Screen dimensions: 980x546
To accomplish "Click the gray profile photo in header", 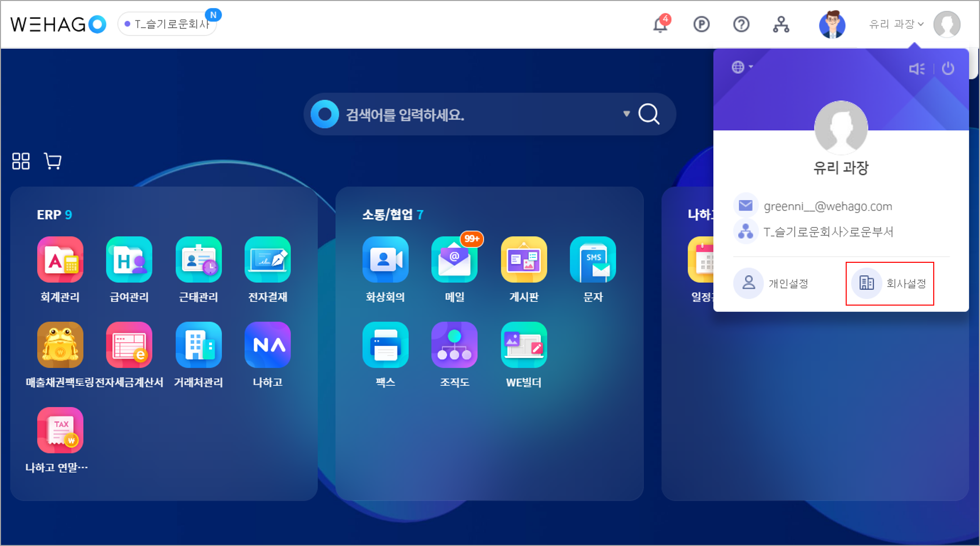I will [947, 24].
